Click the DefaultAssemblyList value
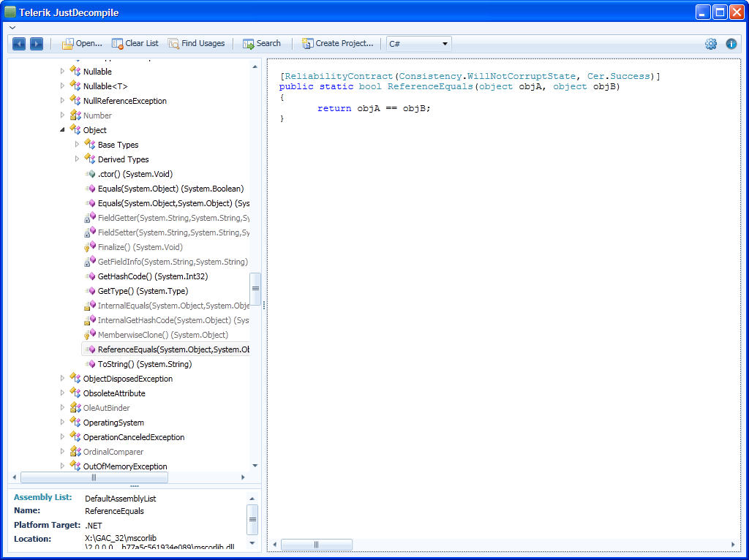 [x=121, y=499]
